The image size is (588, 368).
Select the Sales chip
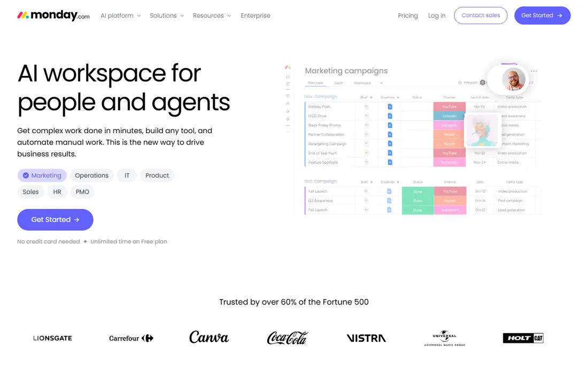point(31,191)
